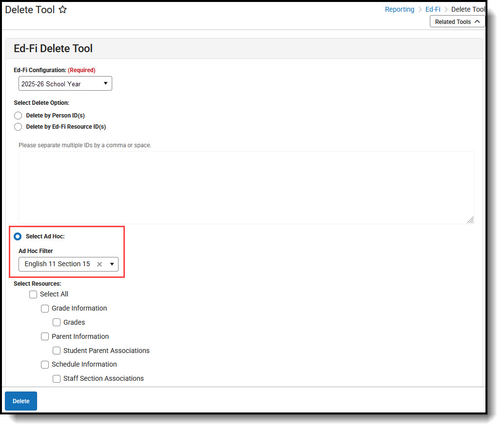Enable Parent Information resources
The image size is (504, 431).
[x=45, y=336]
